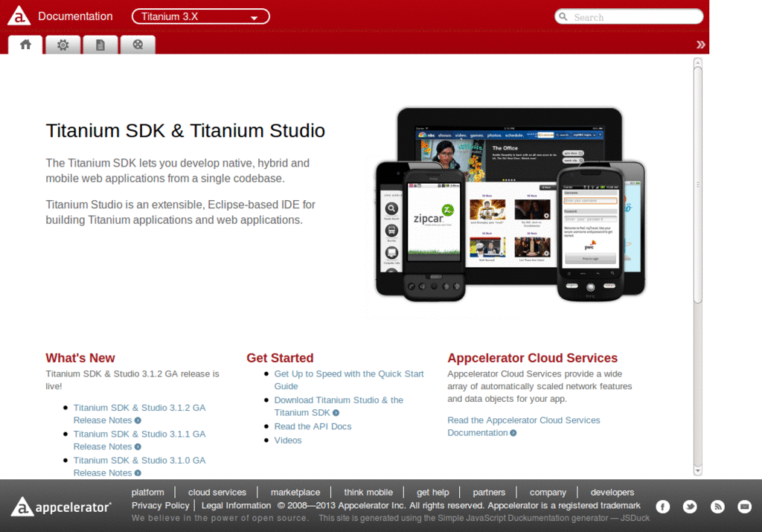This screenshot has width=762, height=532.
Task: Open the developers footer link
Action: 612,492
